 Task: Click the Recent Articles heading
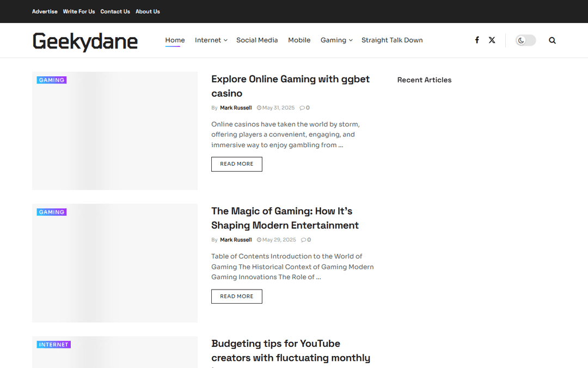424,80
